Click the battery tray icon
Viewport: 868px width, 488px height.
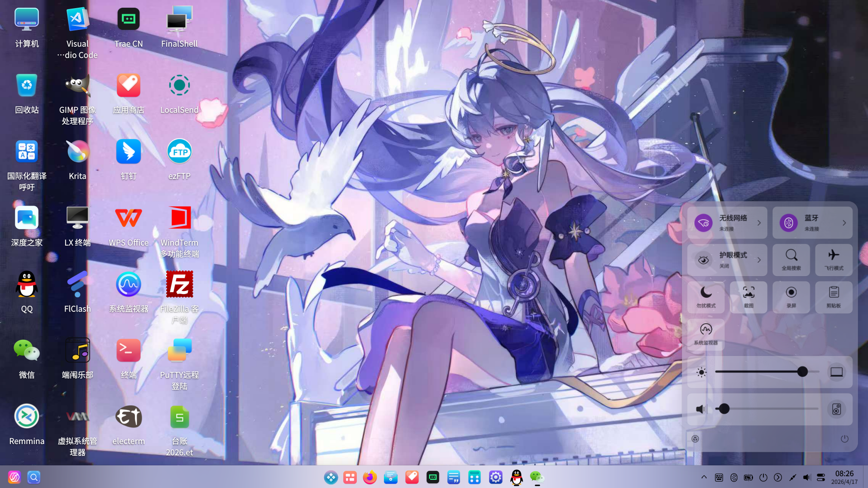point(748,477)
